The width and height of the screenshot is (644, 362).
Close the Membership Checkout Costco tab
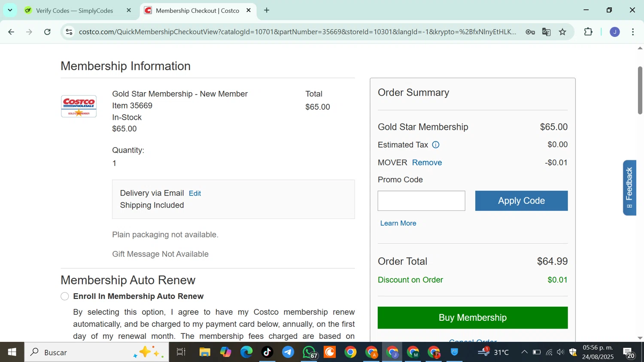tap(249, 10)
